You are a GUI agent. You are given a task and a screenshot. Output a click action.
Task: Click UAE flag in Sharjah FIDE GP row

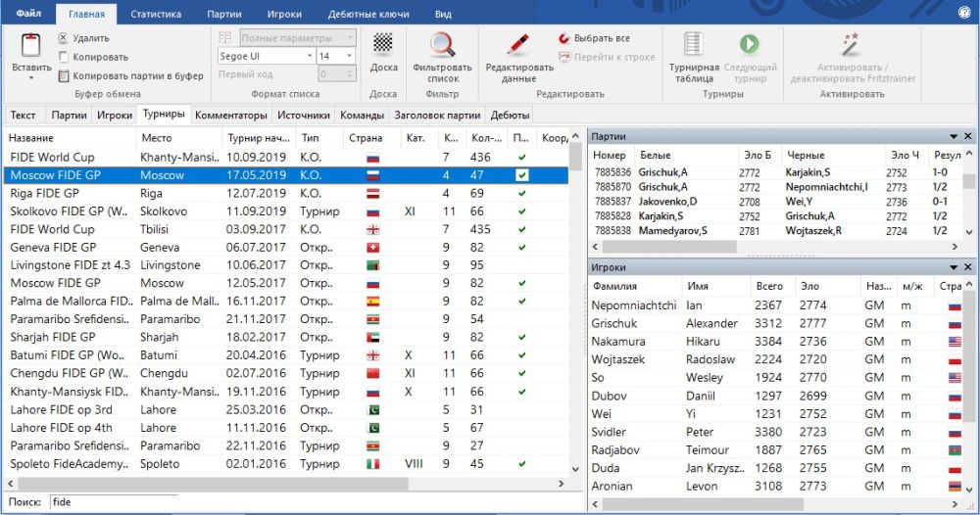pyautogui.click(x=373, y=338)
